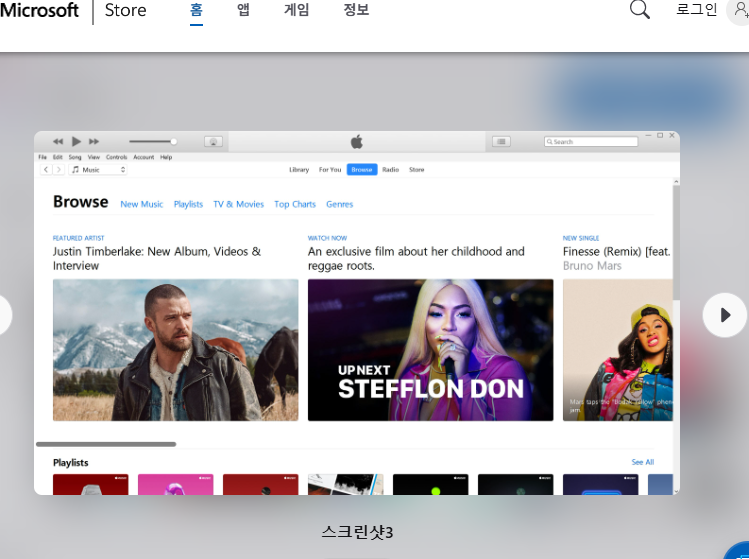Open the Music media type dropdown

98,170
